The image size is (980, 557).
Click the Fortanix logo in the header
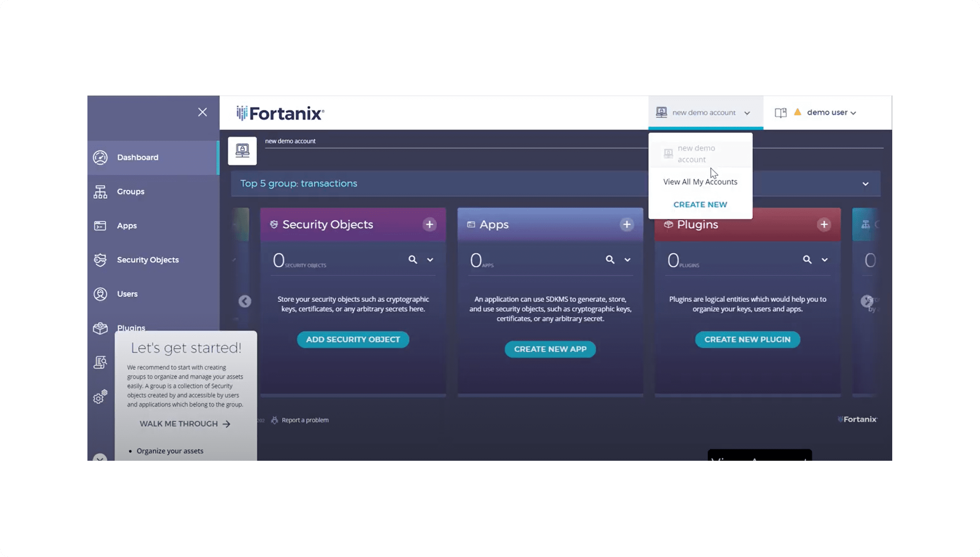pyautogui.click(x=280, y=113)
